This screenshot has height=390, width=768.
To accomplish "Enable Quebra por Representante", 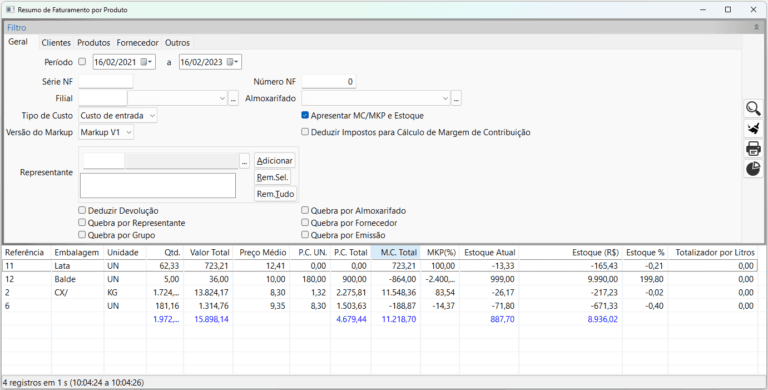I will 82,222.
